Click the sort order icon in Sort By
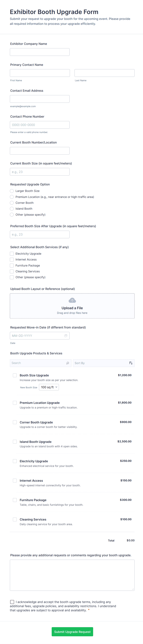 tap(131, 363)
